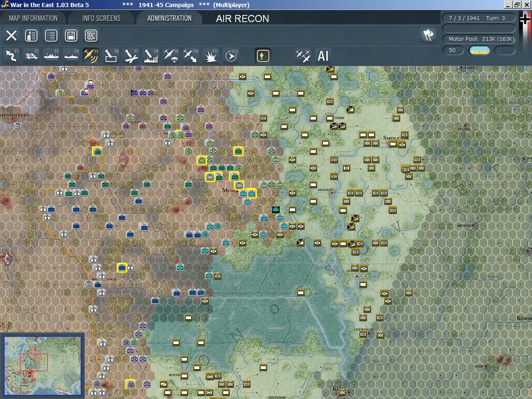
Task: Click the Axis cross flag emblem
Action: coord(525,20)
